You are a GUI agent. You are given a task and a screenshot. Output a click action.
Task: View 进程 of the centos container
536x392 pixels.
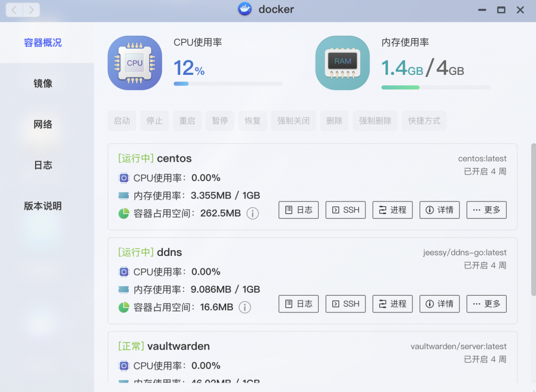pyautogui.click(x=393, y=210)
